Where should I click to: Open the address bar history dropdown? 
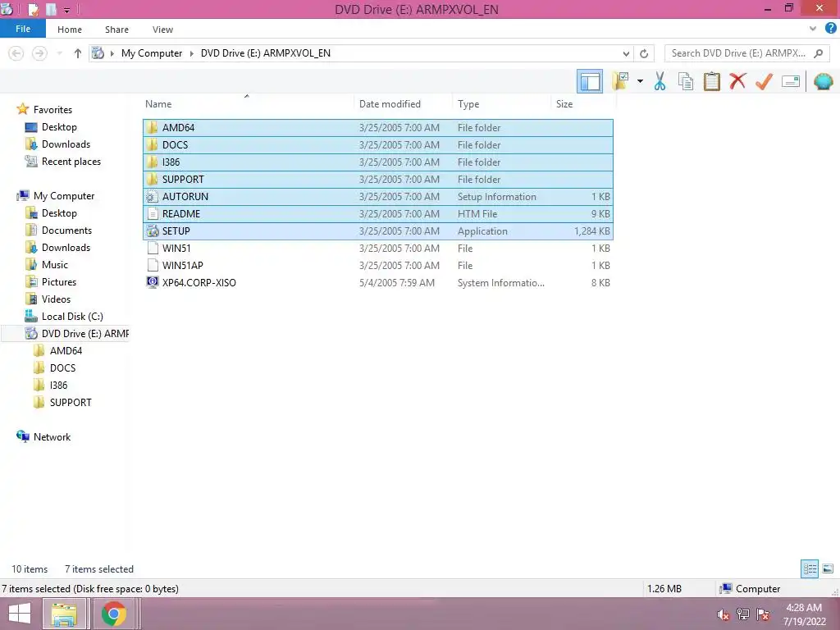tap(626, 53)
